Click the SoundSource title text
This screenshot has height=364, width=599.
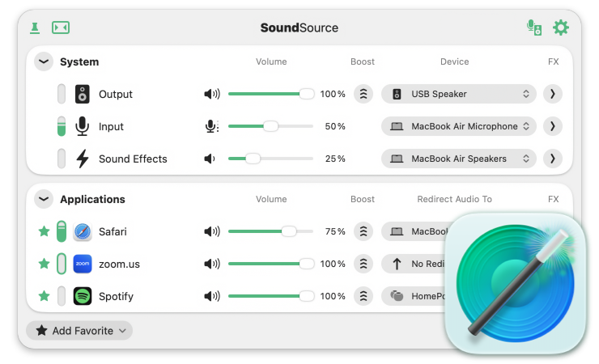299,28
